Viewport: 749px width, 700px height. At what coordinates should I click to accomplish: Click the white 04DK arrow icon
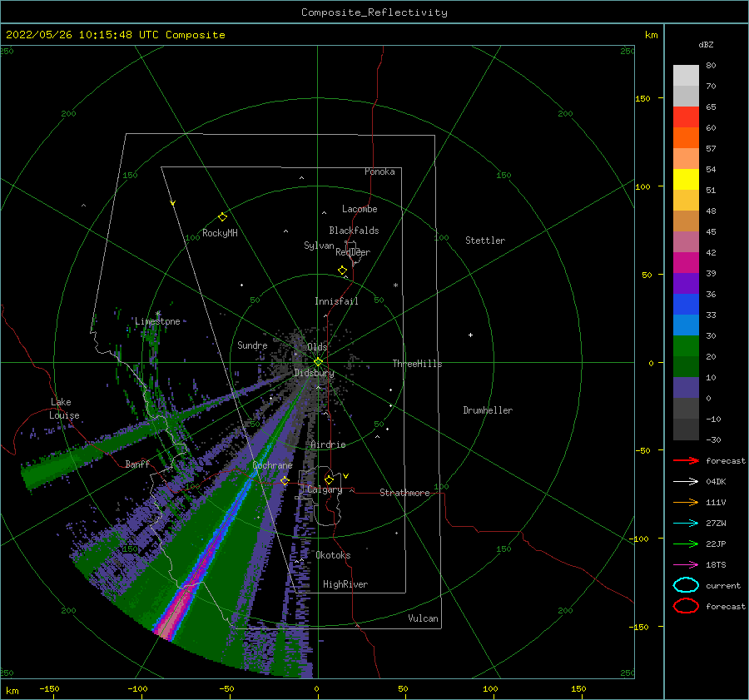pos(686,482)
